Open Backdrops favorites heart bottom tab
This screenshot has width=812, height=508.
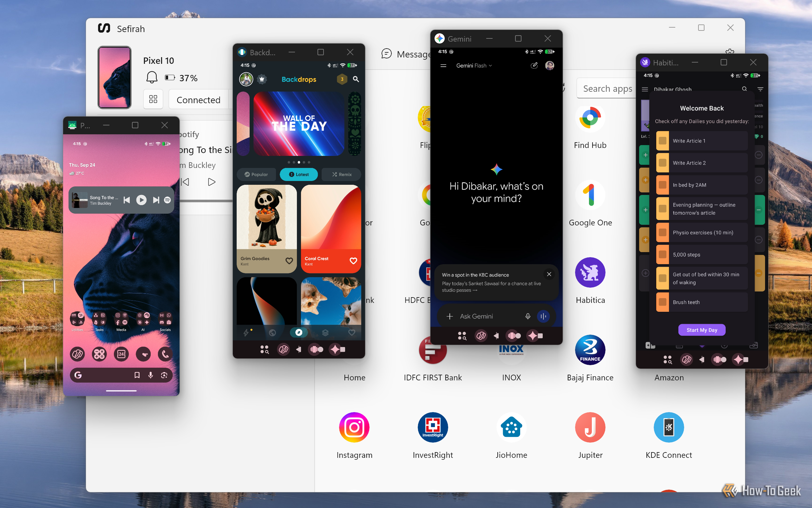pyautogui.click(x=351, y=332)
